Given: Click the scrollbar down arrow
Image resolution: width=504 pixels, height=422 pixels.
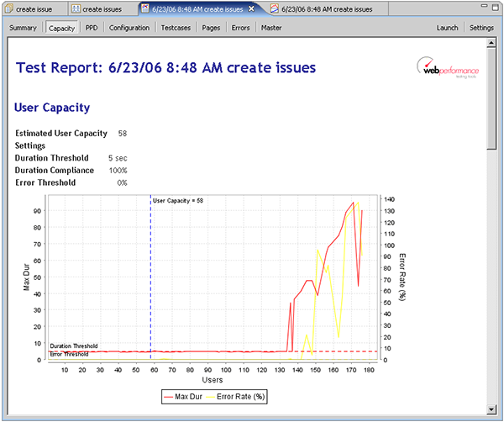Looking at the screenshot, I should click(x=491, y=409).
